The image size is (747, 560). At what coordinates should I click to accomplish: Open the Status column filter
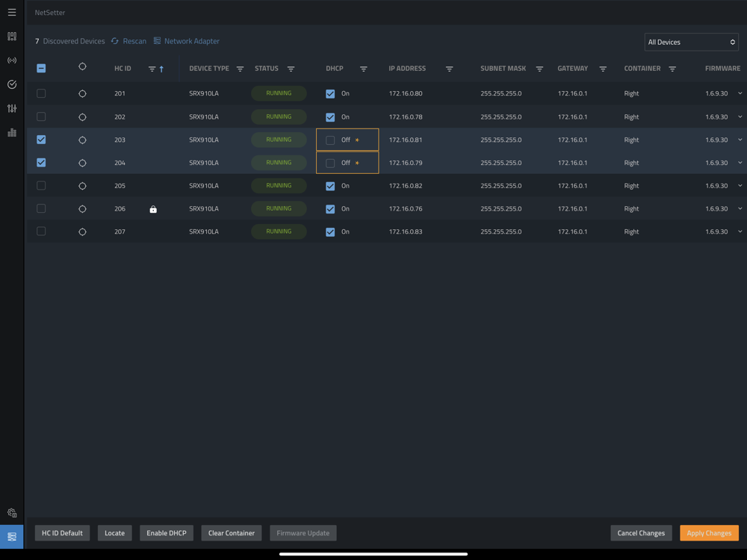point(291,69)
